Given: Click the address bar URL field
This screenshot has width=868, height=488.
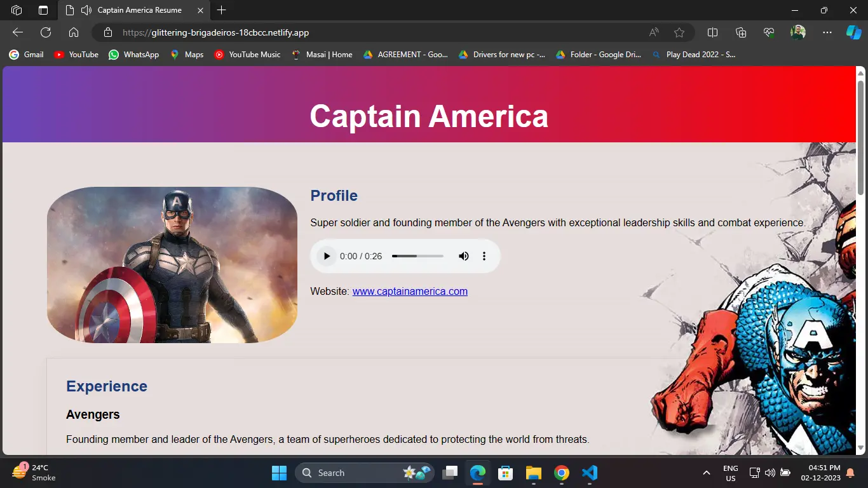Looking at the screenshot, I should pyautogui.click(x=381, y=32).
